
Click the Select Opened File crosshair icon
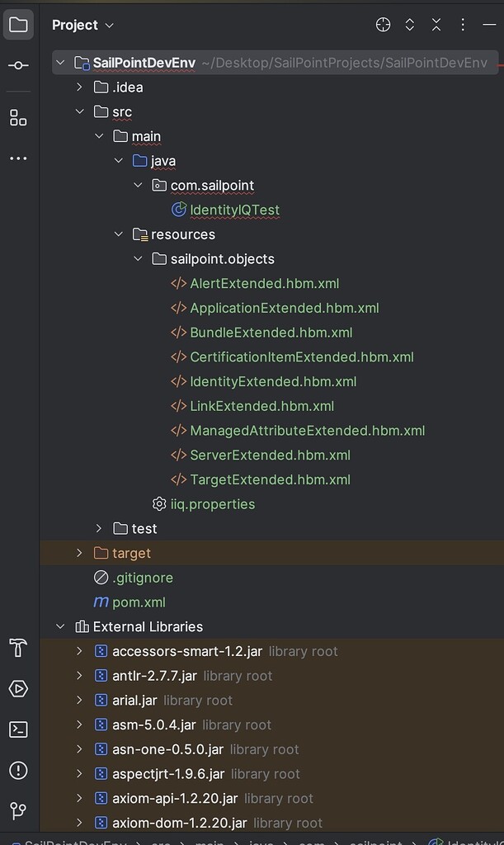pos(383,25)
